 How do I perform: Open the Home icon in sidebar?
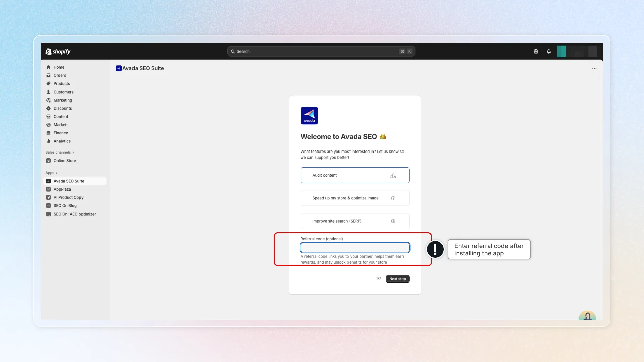48,67
